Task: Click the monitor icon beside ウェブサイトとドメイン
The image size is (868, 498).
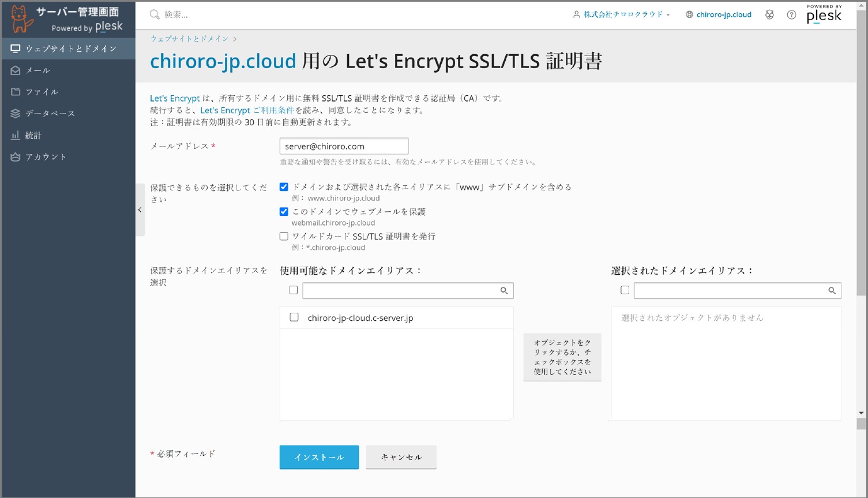Action: [16, 48]
